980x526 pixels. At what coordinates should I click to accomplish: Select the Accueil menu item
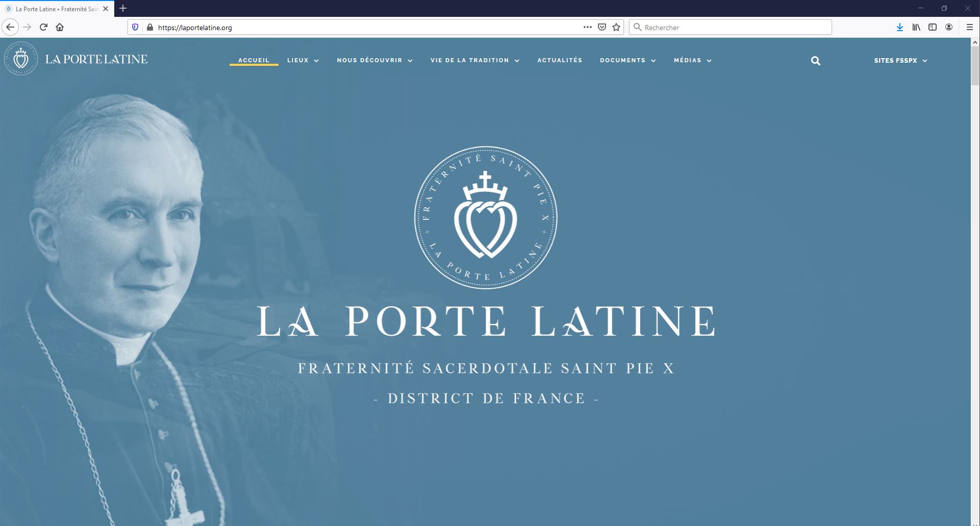254,60
